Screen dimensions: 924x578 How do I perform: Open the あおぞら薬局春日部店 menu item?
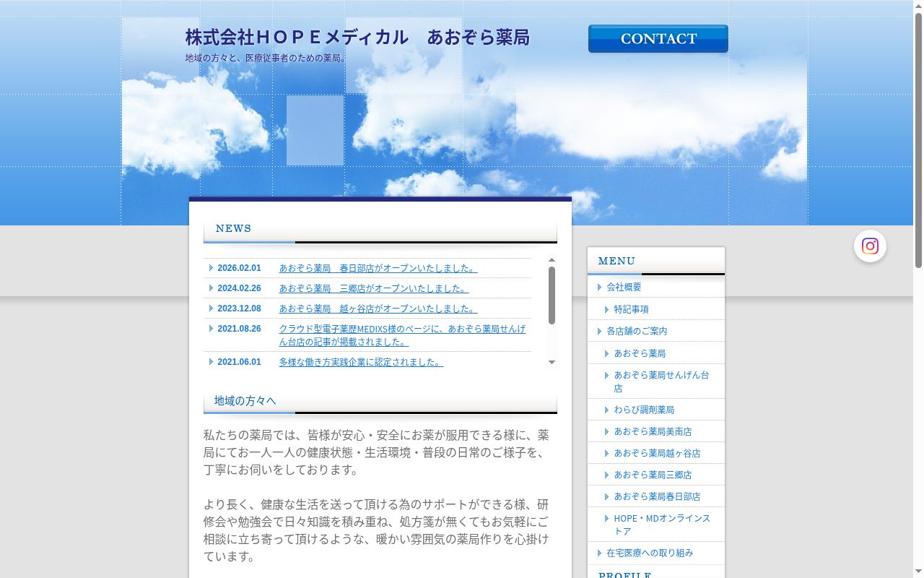point(656,496)
